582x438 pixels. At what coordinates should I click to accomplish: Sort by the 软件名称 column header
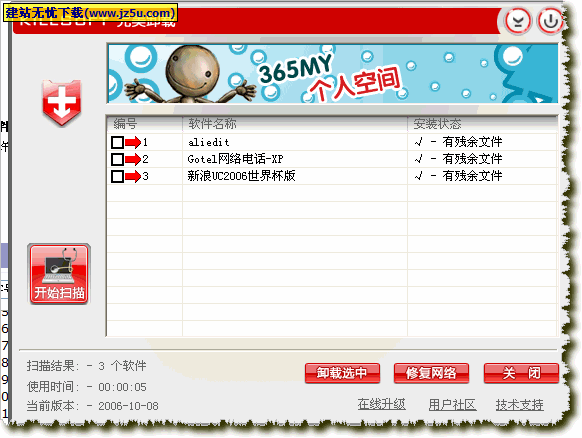coord(295,124)
